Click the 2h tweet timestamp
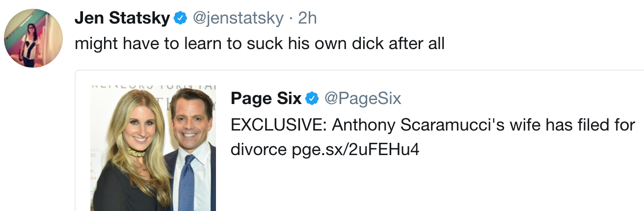This screenshot has height=211, width=644. (308, 19)
